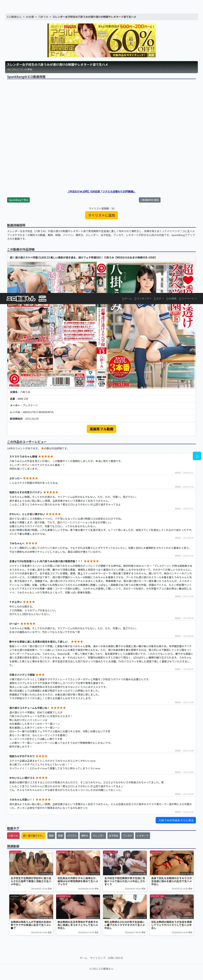Click the blue floating button at right edge
This screenshot has height=980, width=203.
[197, 455]
